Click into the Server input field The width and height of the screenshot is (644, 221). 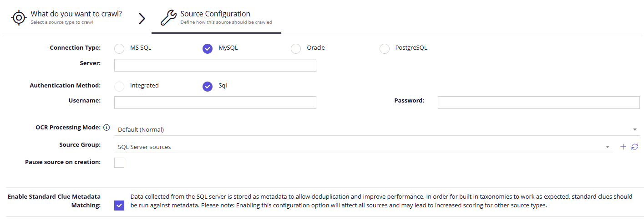click(215, 65)
